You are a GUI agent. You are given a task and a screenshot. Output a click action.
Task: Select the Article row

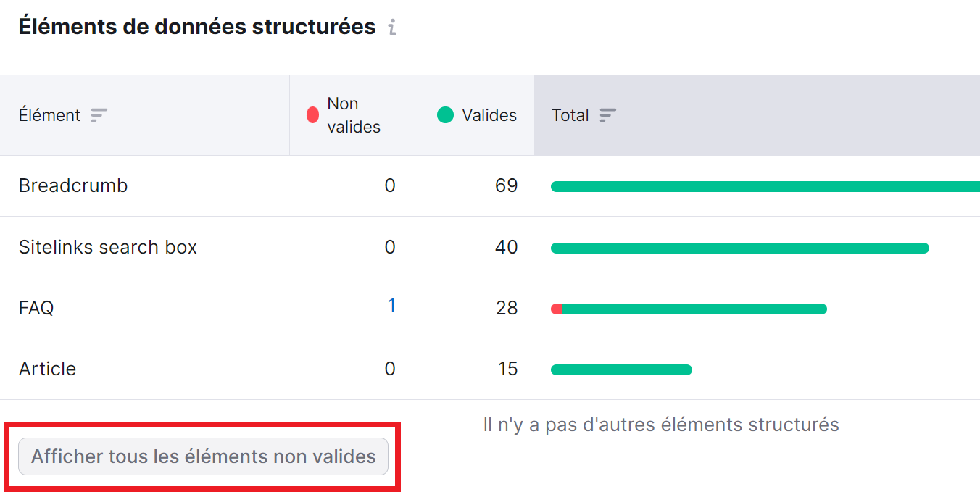point(47,369)
